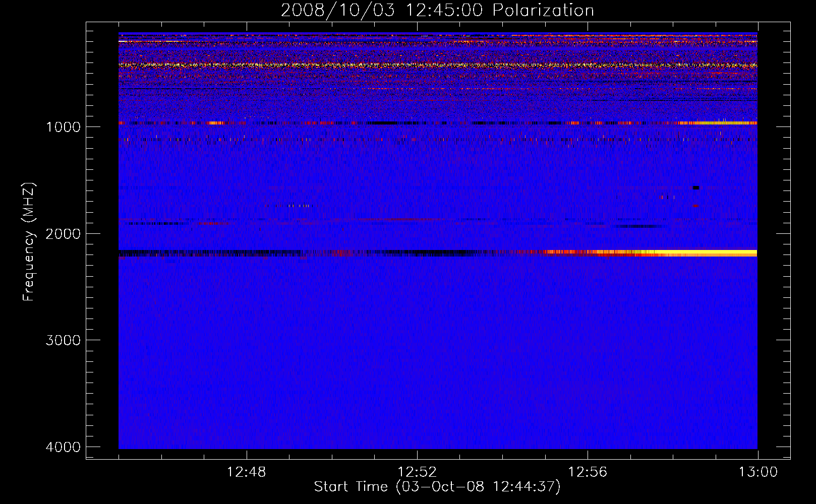
Task: Click the 4000 frequency tick label
Action: 63,447
